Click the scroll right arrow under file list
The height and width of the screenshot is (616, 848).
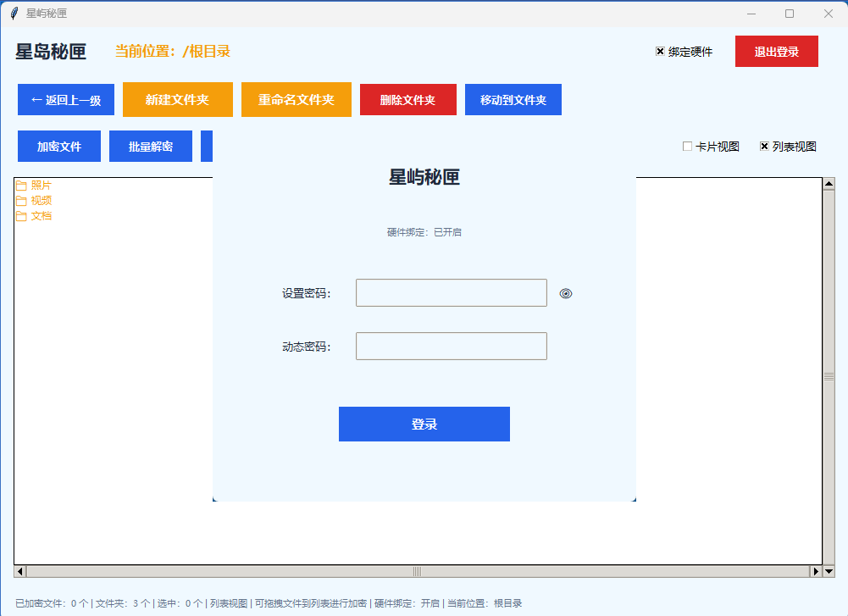coord(816,571)
